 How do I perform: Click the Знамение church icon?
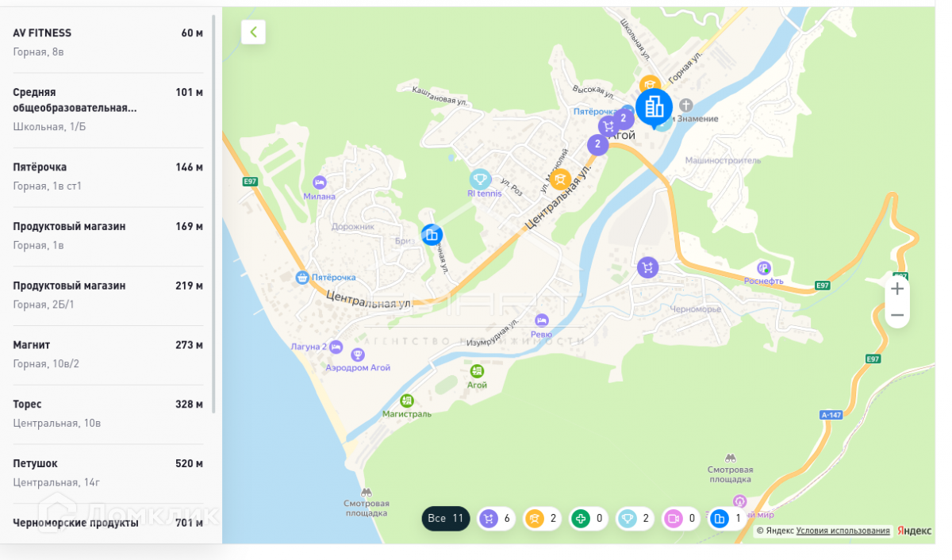point(685,105)
